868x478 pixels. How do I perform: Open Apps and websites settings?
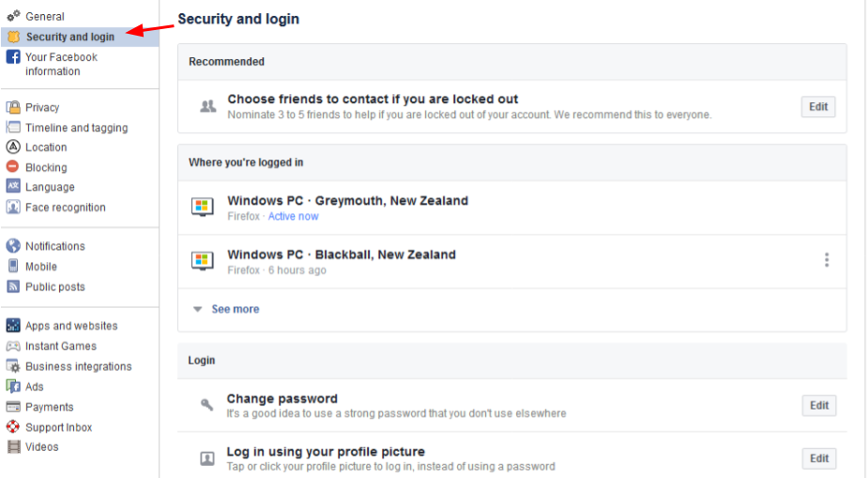71,326
